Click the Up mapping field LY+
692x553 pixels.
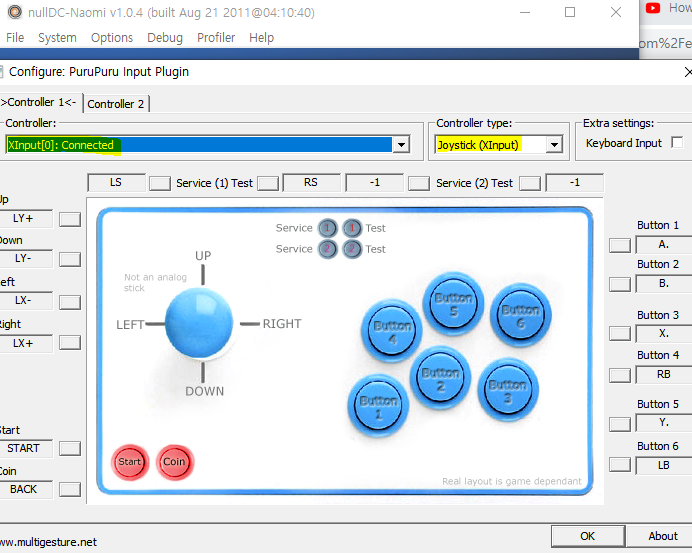26,218
